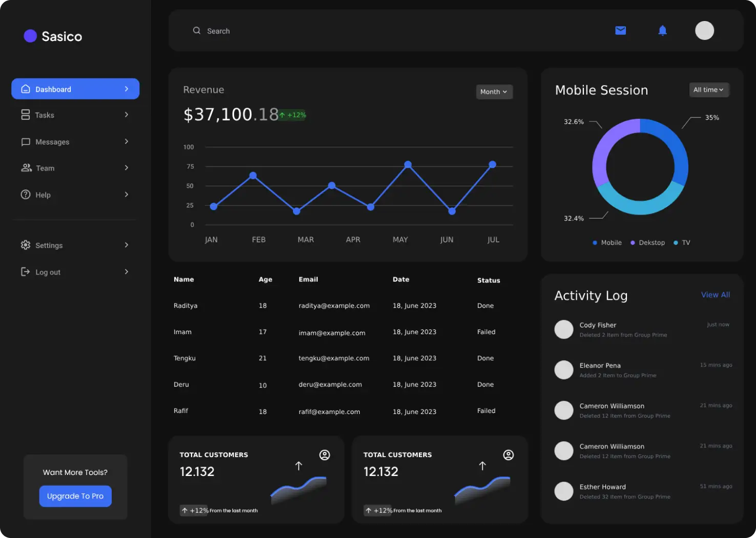Click the Log out icon in sidebar
Viewport: 756px width, 538px height.
point(25,272)
